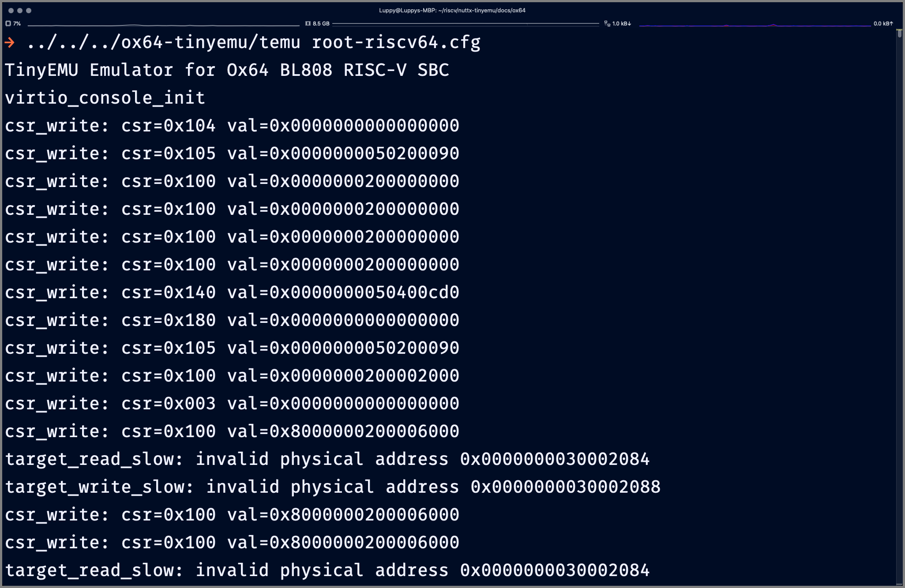This screenshot has height=588, width=905.
Task: Click the root-riscv64.cfg filename in the command
Action: click(x=396, y=42)
